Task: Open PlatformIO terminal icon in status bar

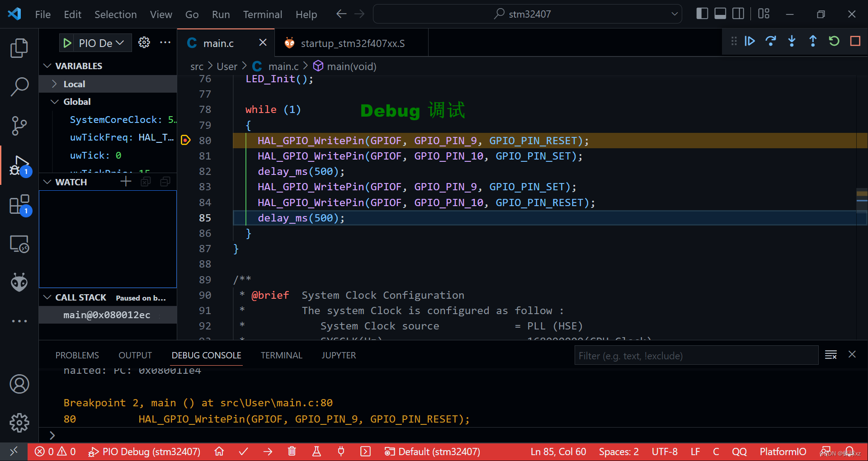Action: tap(365, 452)
